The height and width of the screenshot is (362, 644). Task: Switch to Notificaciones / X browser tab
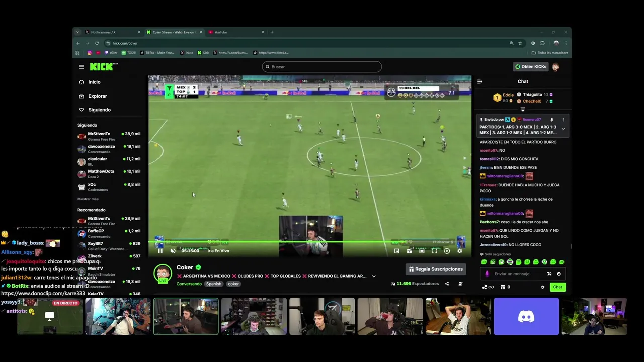coord(112,32)
